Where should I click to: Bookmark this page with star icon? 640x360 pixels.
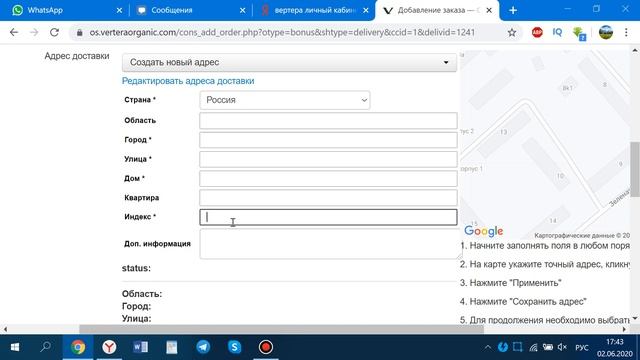[512, 32]
